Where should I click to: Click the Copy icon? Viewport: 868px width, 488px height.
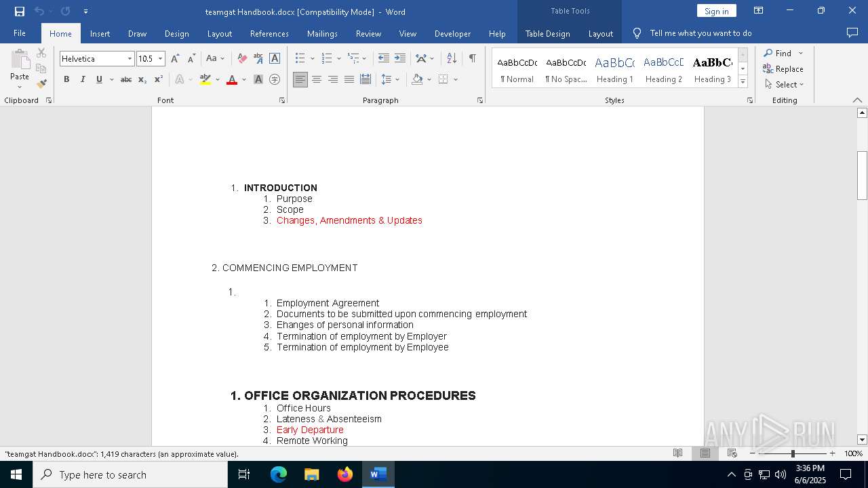41,68
